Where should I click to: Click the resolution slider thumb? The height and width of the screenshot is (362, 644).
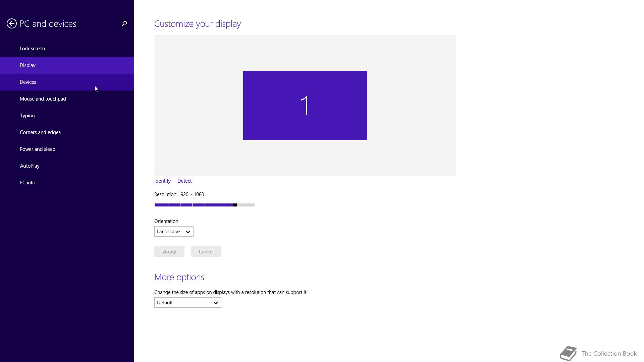point(235,205)
